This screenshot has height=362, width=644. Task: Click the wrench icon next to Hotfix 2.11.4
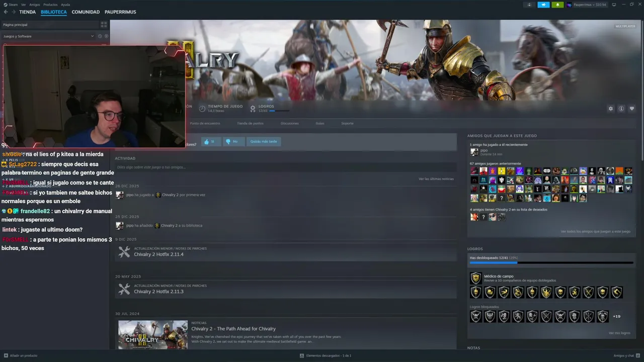124,252
